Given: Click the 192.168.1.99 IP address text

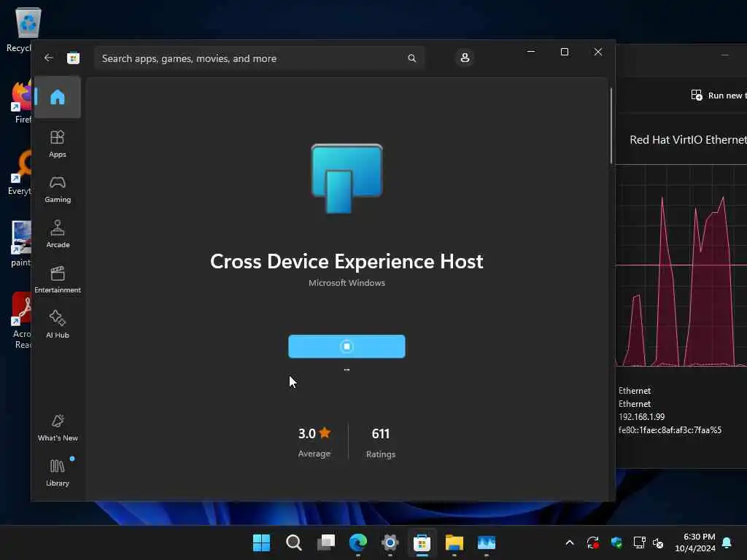Looking at the screenshot, I should (642, 416).
